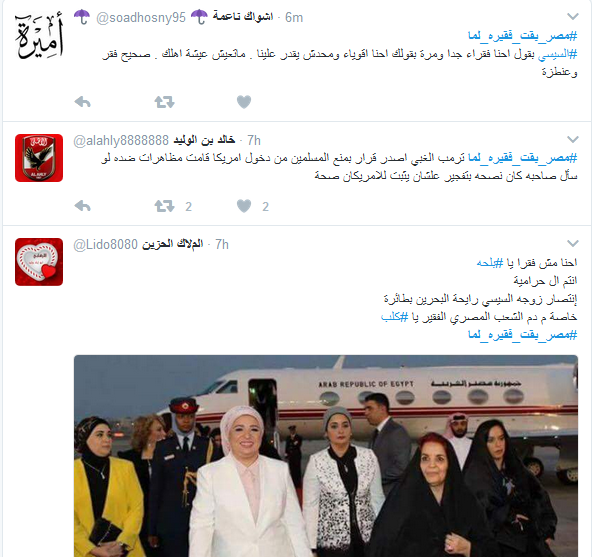Retweet the @soadhosny95 tweet
The width and height of the screenshot is (592, 557).
pyautogui.click(x=164, y=102)
